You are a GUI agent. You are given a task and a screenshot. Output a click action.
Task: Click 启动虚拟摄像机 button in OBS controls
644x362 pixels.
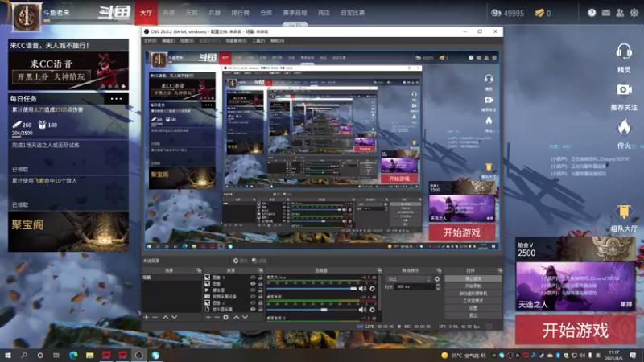click(473, 294)
